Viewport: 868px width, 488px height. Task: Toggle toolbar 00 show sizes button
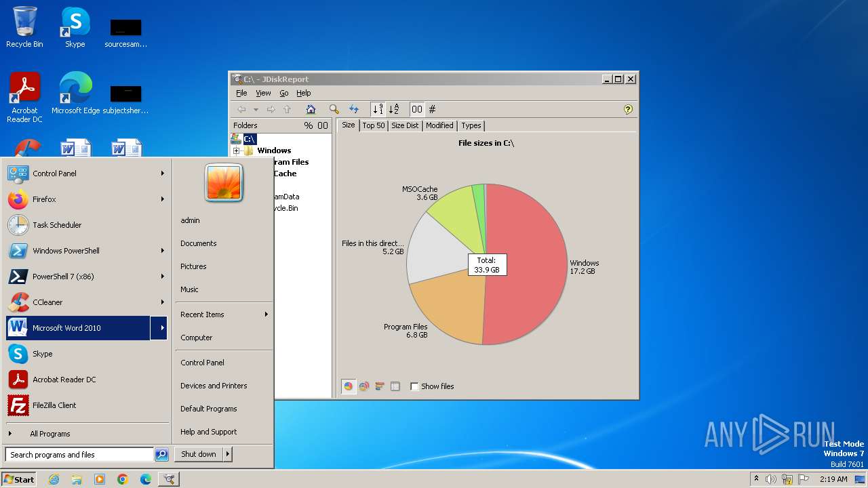(x=416, y=109)
